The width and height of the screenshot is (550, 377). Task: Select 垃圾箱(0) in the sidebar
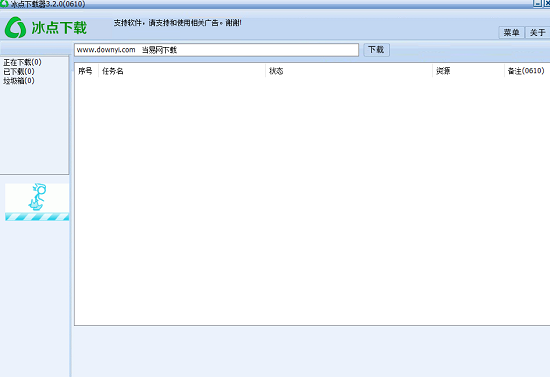click(x=19, y=81)
